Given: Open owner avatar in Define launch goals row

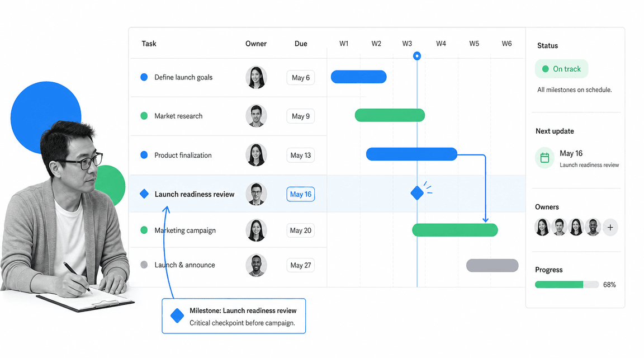Looking at the screenshot, I should pos(256,77).
